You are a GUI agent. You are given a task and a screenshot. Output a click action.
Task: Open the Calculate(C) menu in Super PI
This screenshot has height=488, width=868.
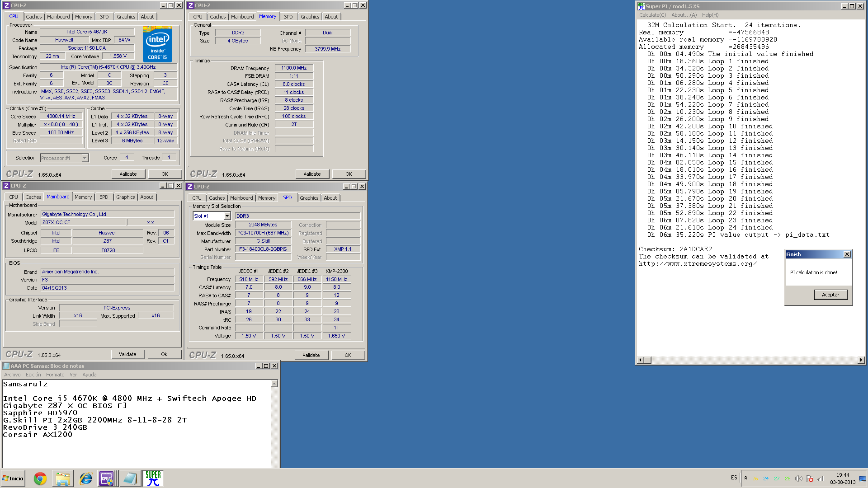pyautogui.click(x=652, y=15)
